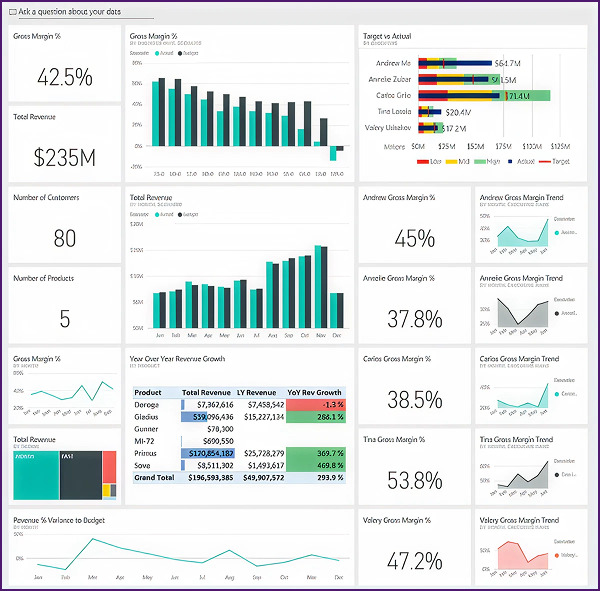Select the Tina Lassila bar labeled $20.4M
This screenshot has width=600, height=591.
pos(429,112)
